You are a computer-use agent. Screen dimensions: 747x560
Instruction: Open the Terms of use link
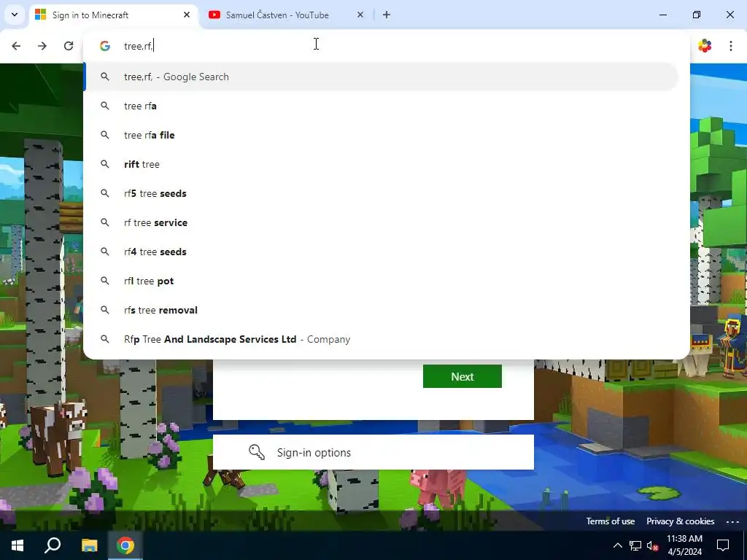(611, 521)
